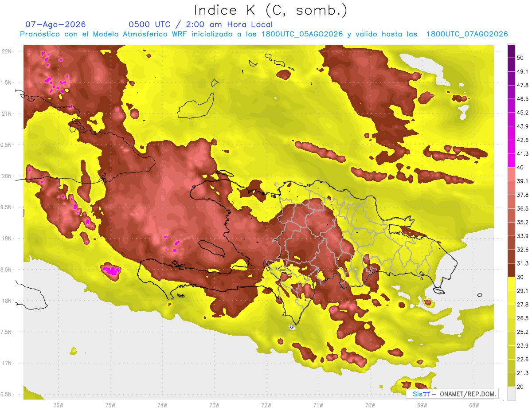Click the colorbar value "26.5"
The width and height of the screenshot is (532, 411).
click(x=522, y=318)
